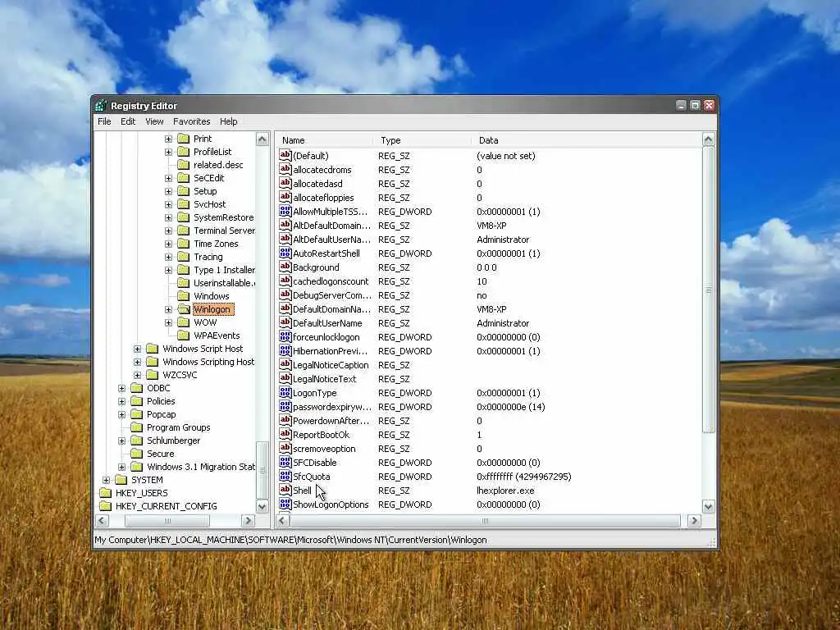Screen dimensions: 840x630
Task: Select the scremoveoption value name
Action: 324,449
